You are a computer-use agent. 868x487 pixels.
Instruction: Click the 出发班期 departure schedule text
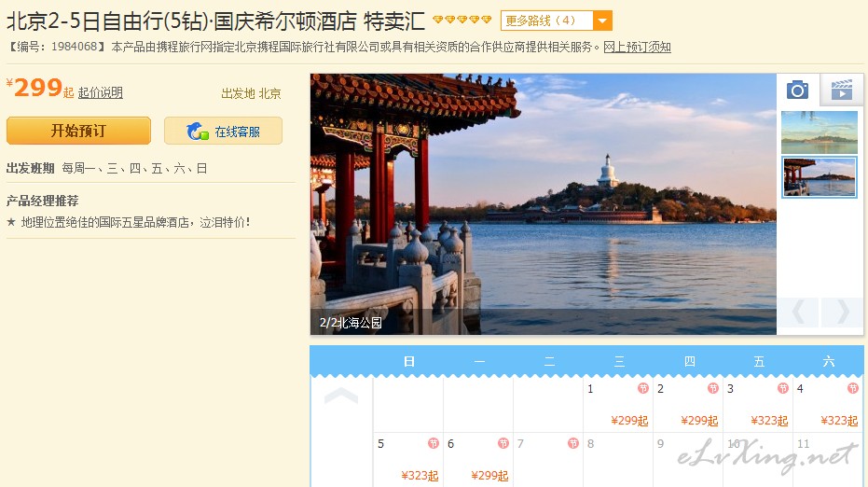point(31,169)
